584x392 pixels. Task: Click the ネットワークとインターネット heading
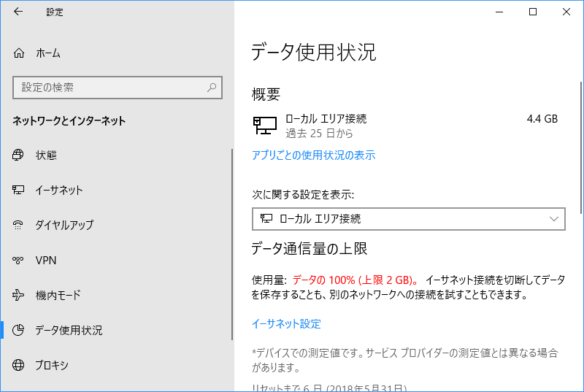69,120
